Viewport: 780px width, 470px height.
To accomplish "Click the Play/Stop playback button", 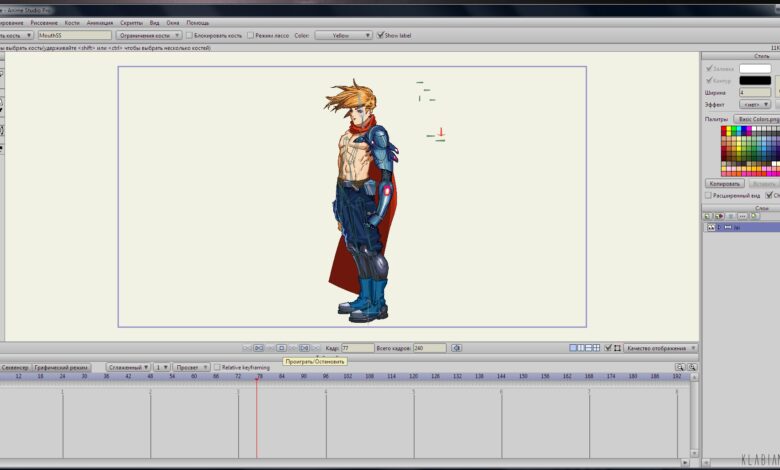I will pos(281,348).
